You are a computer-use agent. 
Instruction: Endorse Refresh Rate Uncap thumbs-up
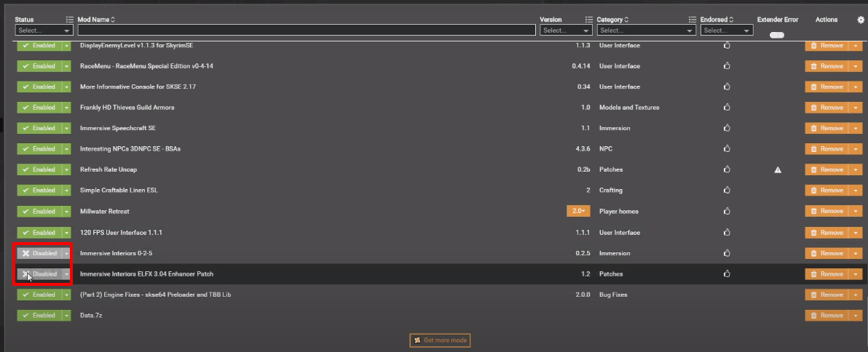(x=727, y=169)
